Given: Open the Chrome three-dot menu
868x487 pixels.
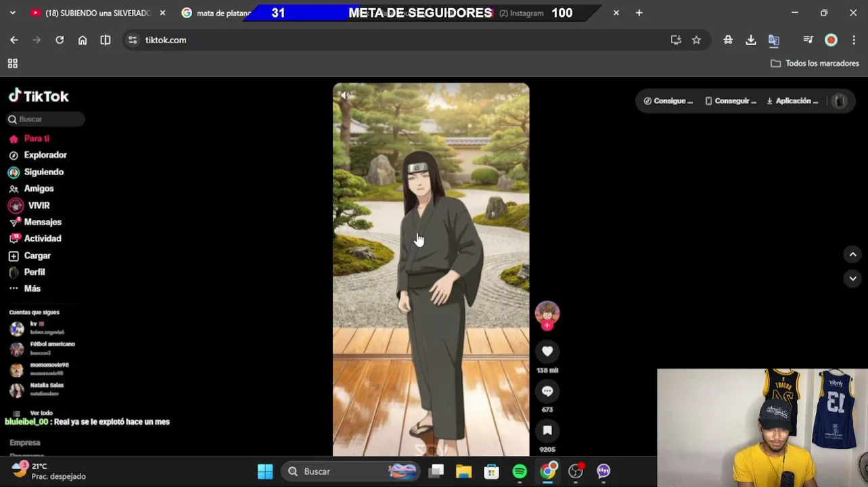Looking at the screenshot, I should (854, 40).
